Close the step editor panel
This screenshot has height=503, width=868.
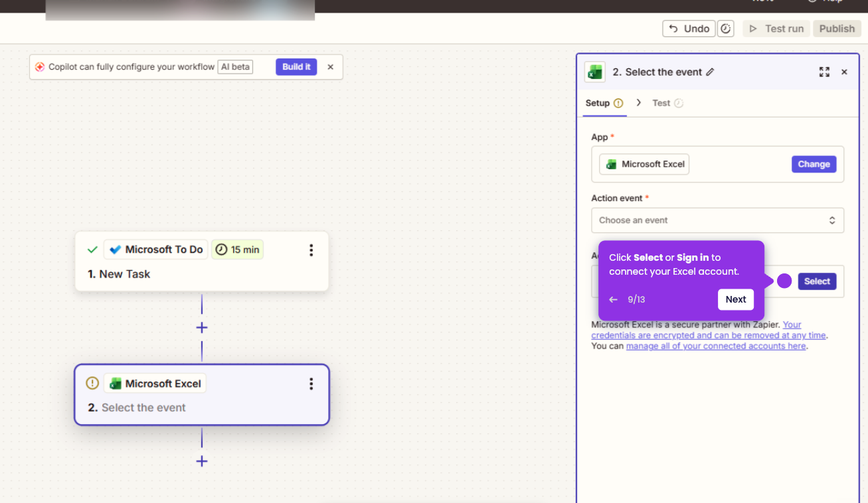pyautogui.click(x=845, y=72)
